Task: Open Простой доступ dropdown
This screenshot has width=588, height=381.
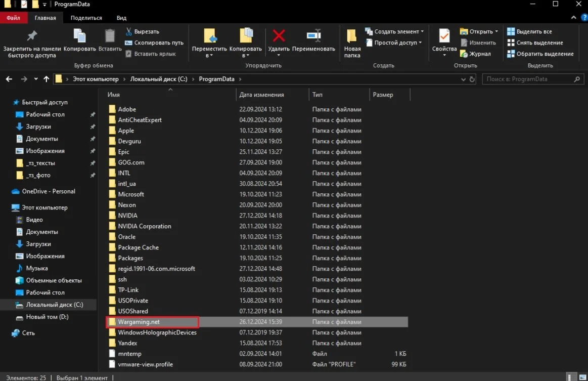Action: pos(393,43)
